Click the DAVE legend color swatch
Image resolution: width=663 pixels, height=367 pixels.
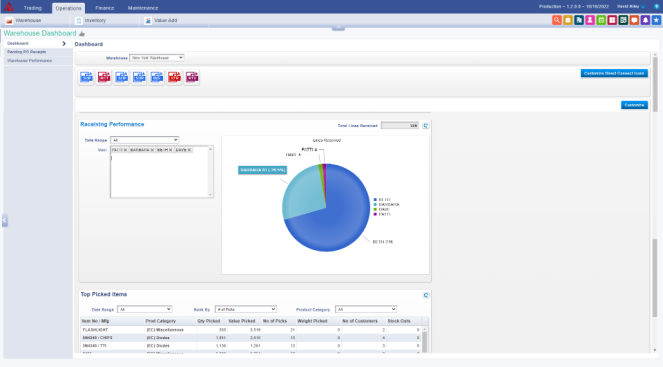coord(375,210)
